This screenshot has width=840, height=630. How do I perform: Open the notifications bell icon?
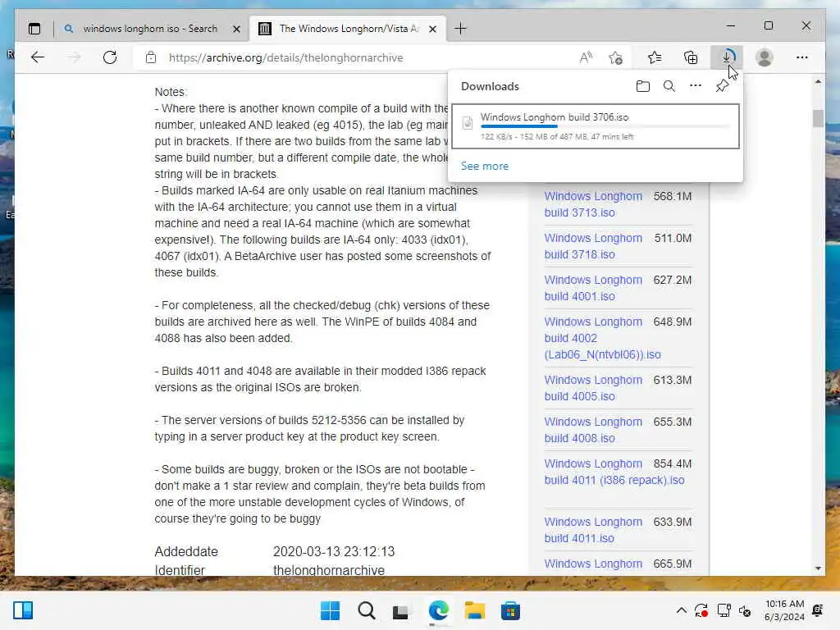pyautogui.click(x=818, y=610)
